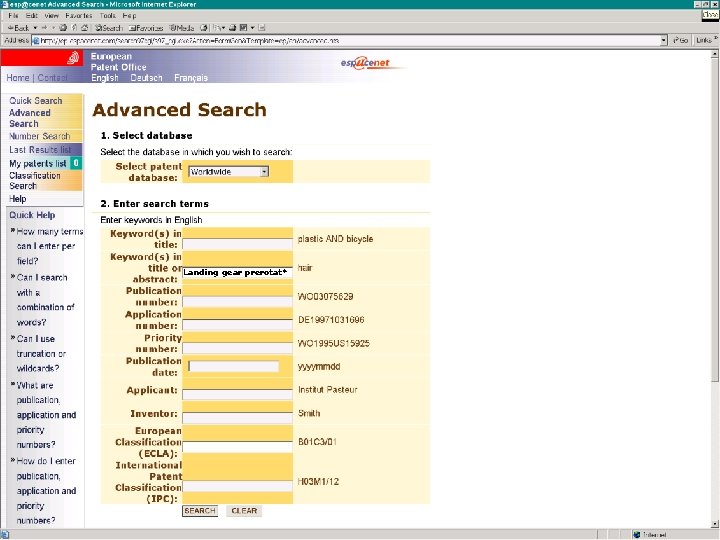
Task: Click the Home icon in the toolbar
Action: (x=85, y=28)
